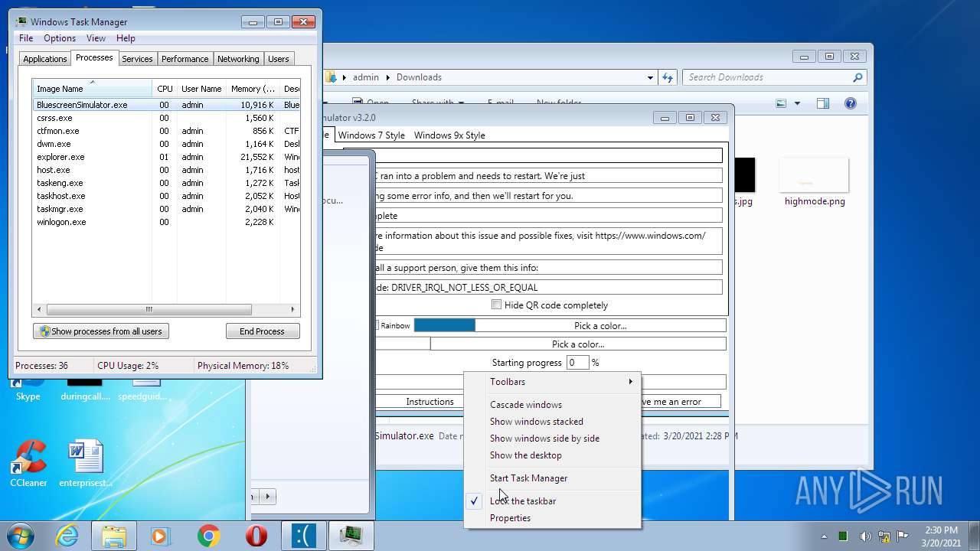Launch Google Chrome from taskbar
Viewport: 980px width, 551px height.
click(x=208, y=536)
